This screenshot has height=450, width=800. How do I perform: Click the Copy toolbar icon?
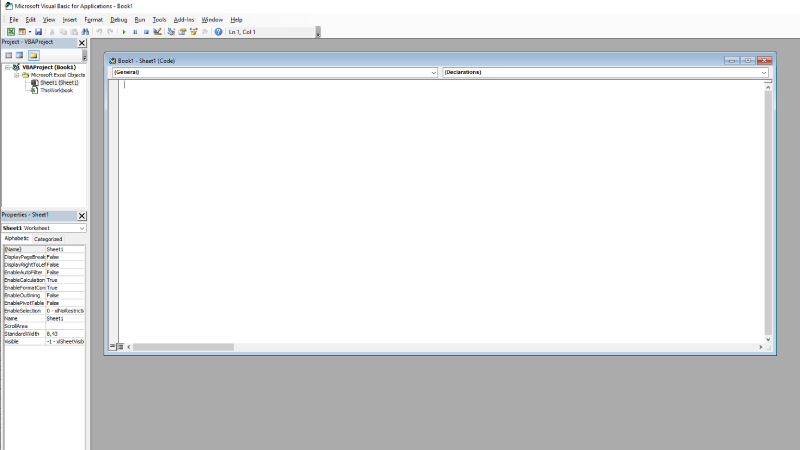[63, 32]
